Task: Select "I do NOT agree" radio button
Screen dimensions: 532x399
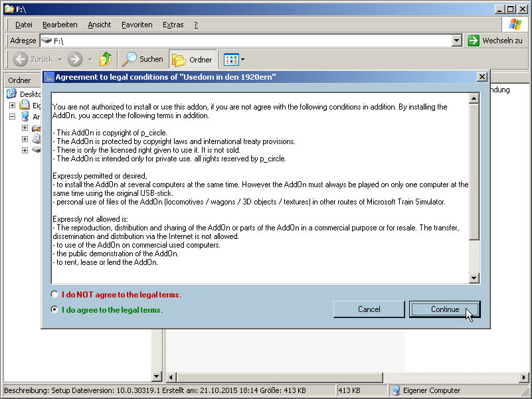Action: 54,294
